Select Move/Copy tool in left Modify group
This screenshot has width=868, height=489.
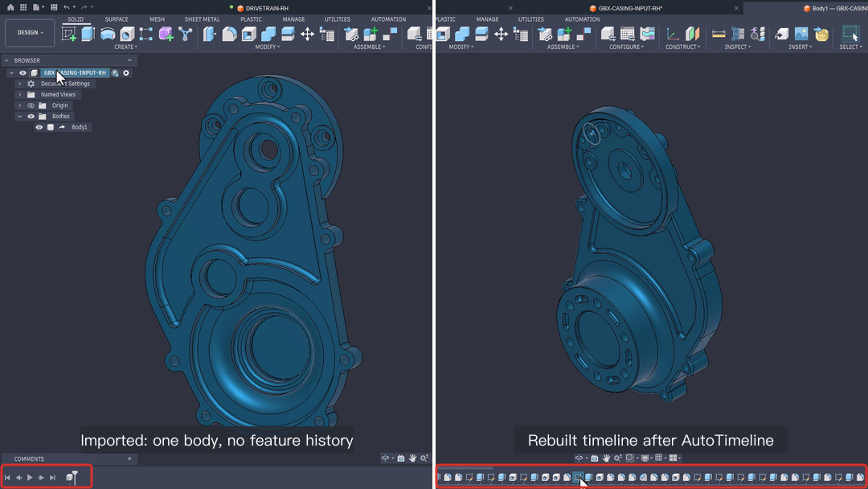click(307, 34)
